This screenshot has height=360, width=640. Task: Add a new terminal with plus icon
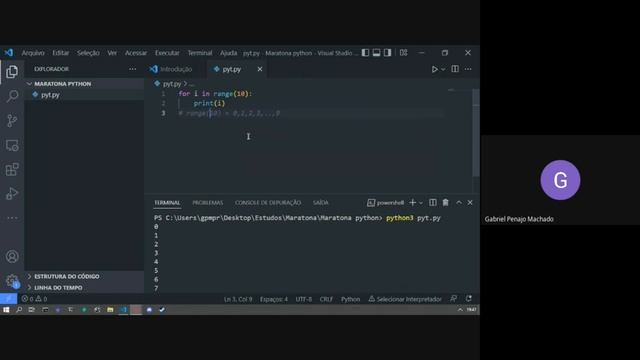pos(412,202)
